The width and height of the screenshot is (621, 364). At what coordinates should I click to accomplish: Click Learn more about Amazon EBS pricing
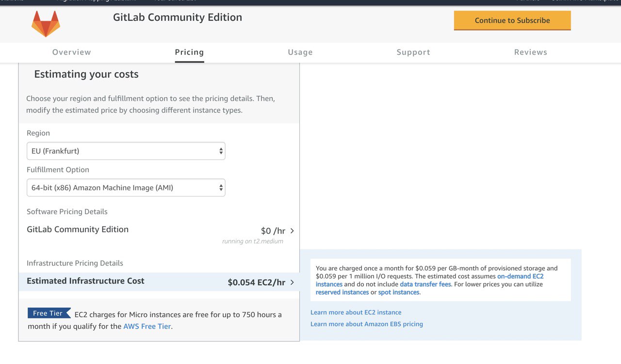tap(367, 324)
